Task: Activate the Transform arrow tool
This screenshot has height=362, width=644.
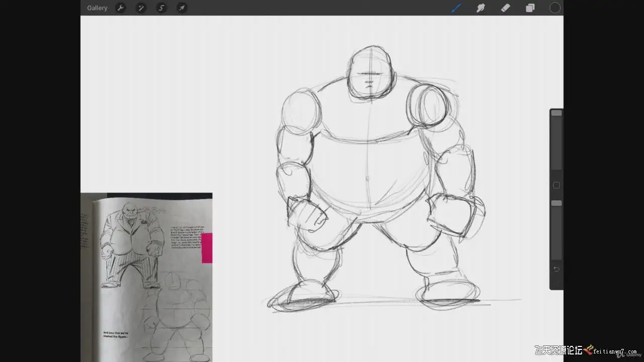Action: click(182, 8)
